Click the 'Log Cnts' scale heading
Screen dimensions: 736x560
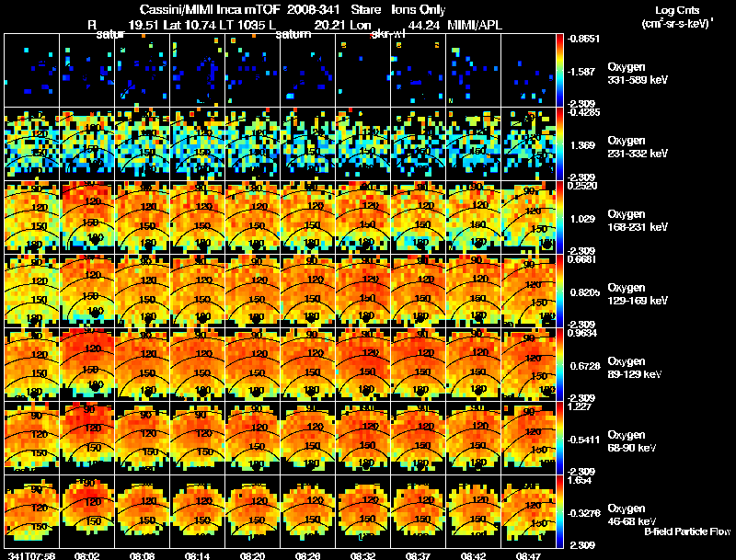click(x=677, y=10)
